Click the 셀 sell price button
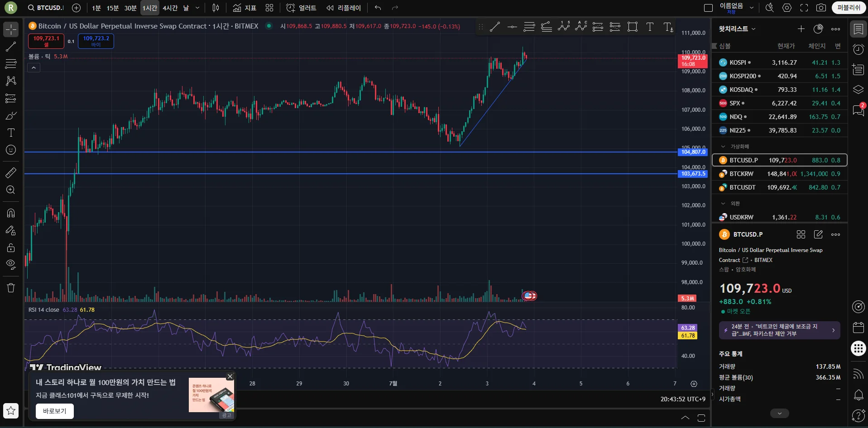Viewport: 868px width, 428px height. [x=46, y=41]
